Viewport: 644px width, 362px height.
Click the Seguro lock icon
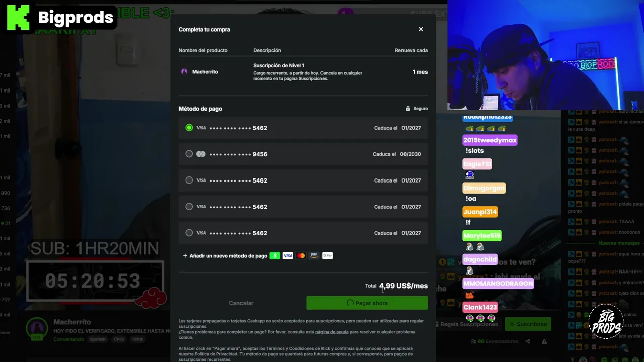[x=408, y=108]
